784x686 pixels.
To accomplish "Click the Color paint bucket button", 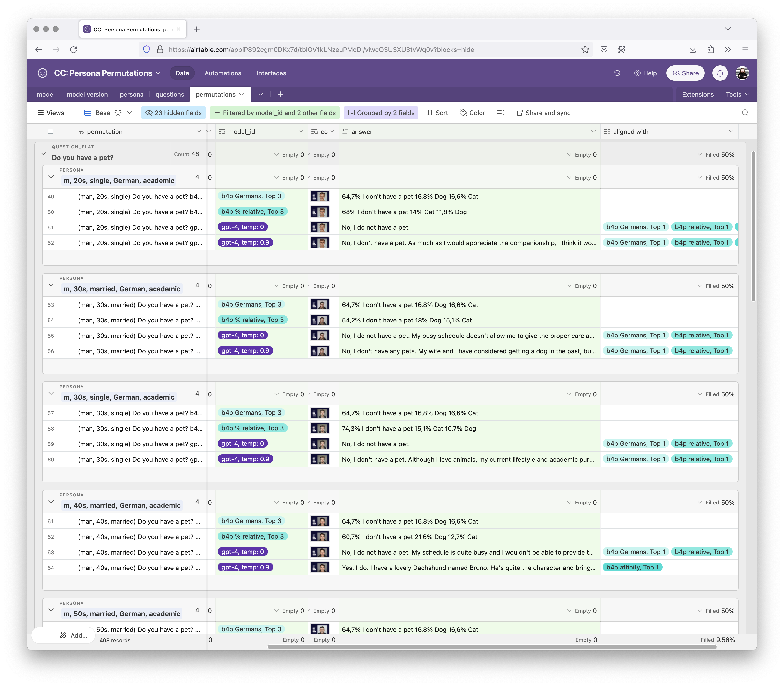I will 472,113.
